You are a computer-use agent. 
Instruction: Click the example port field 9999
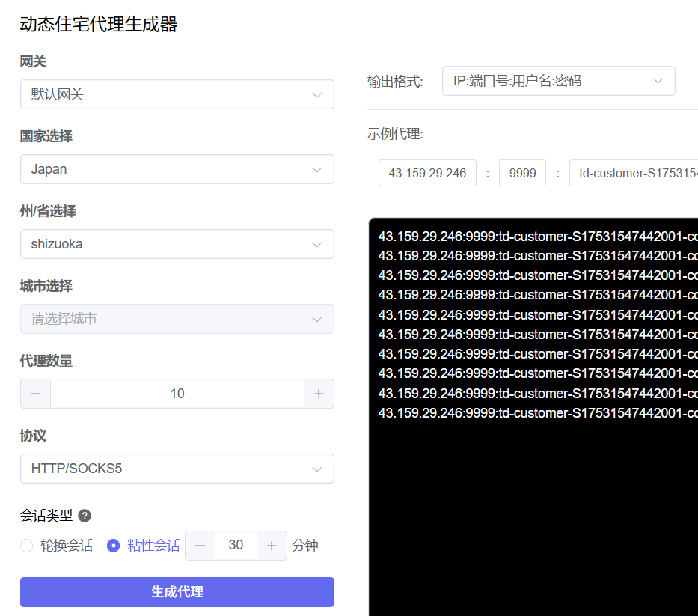(x=522, y=173)
